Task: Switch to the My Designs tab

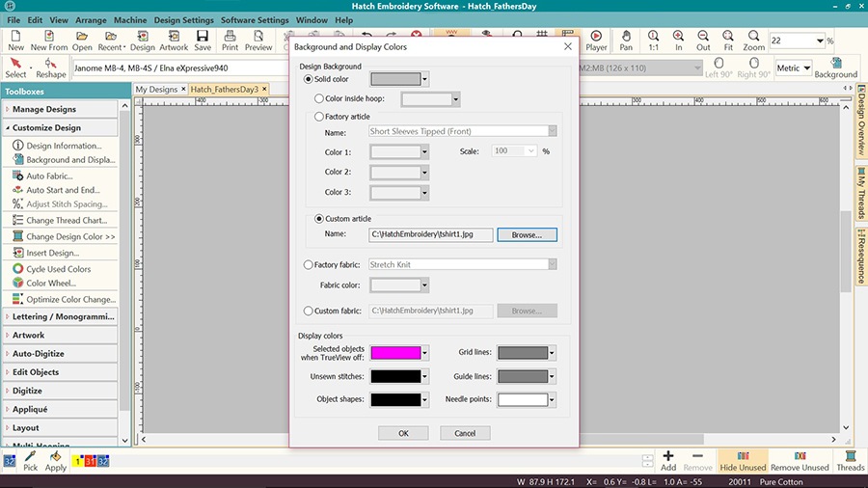Action: click(x=156, y=90)
